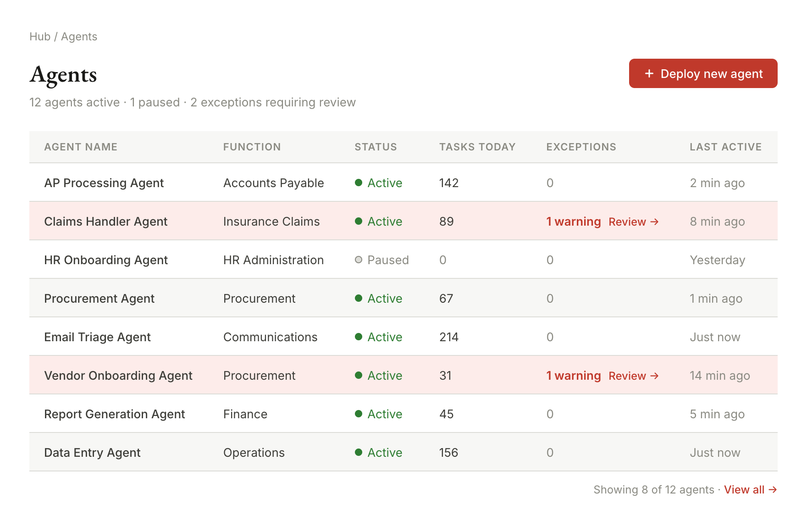Click the Report Generation Agent name
This screenshot has height=532, width=807.
pos(115,414)
